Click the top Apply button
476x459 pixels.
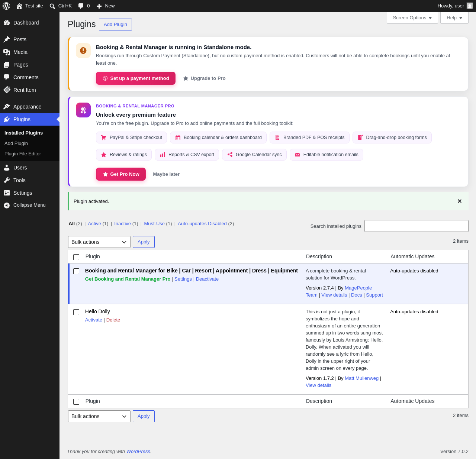(144, 242)
